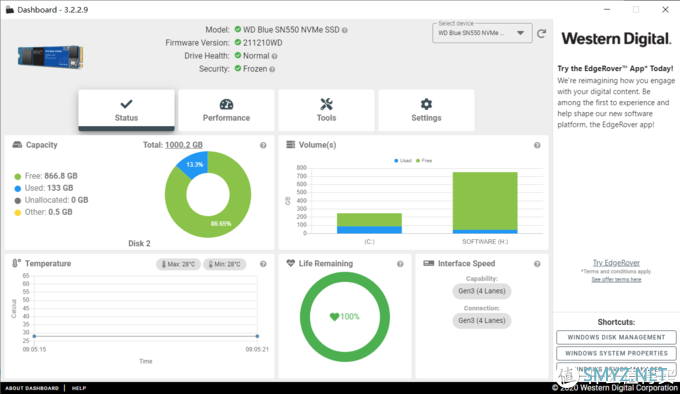680x394 pixels.
Task: Open Volume(s) panel help icon
Action: point(537,145)
